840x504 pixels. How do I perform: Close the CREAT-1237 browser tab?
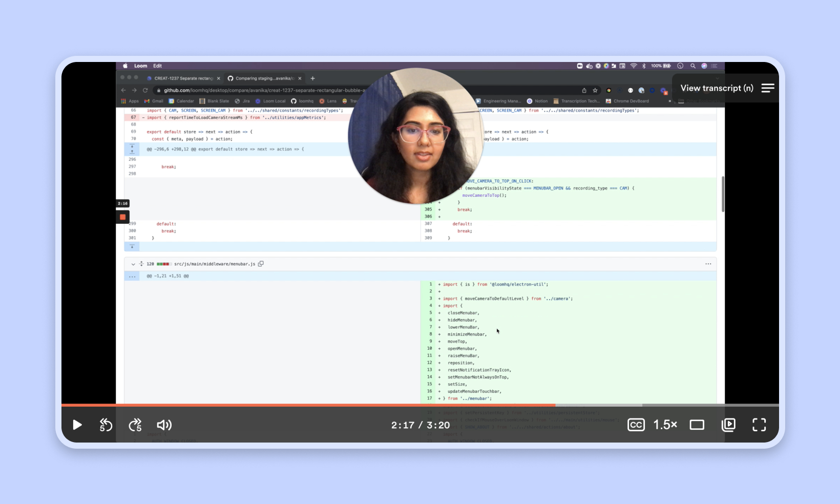(x=219, y=78)
